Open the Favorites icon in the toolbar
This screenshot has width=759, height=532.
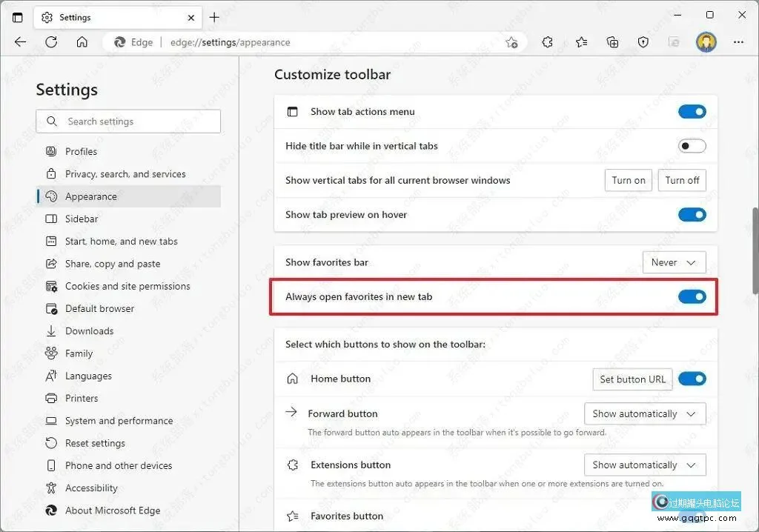point(580,42)
